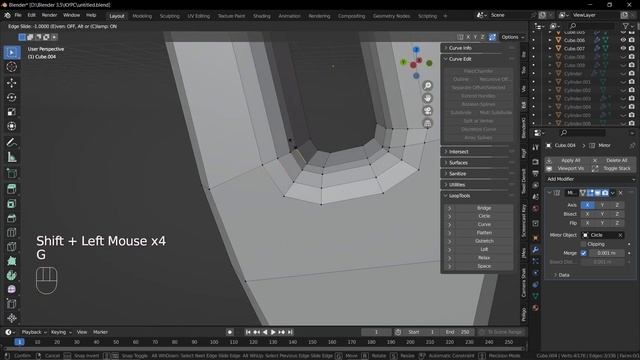Viewport: 640px width, 360px height.
Task: Toggle render camera icon for Cube.006
Action: coord(632,40)
